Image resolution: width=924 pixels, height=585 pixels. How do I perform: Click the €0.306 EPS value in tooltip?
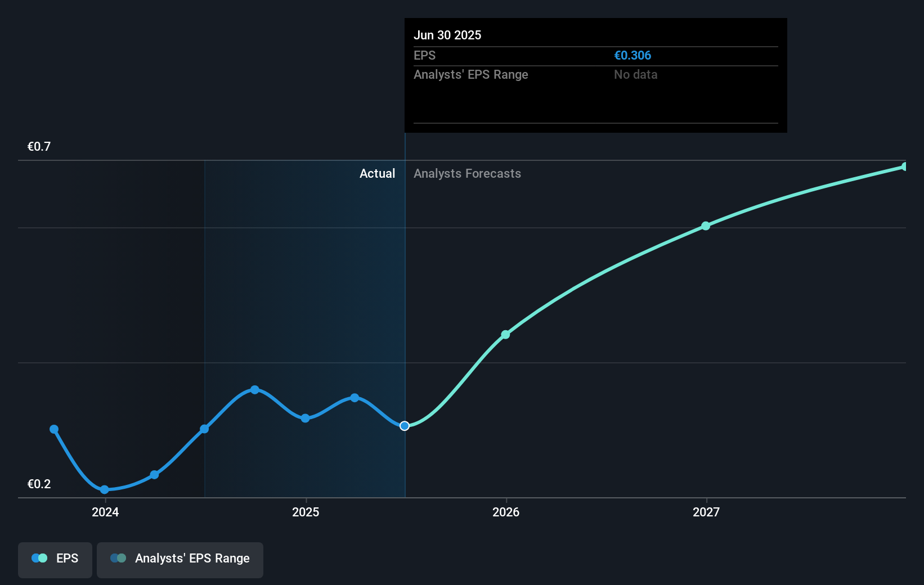(x=633, y=56)
